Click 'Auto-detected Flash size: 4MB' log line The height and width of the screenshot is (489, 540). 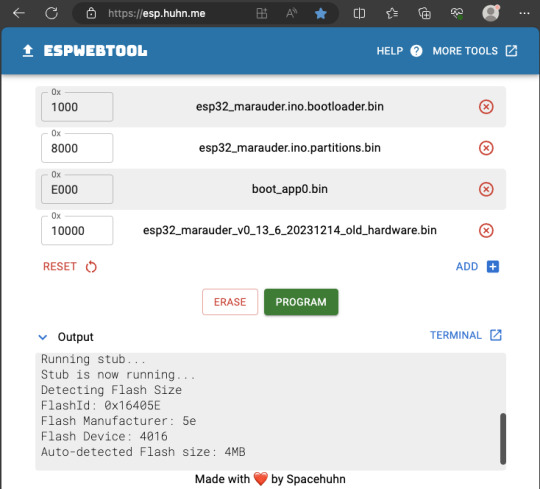[143, 452]
